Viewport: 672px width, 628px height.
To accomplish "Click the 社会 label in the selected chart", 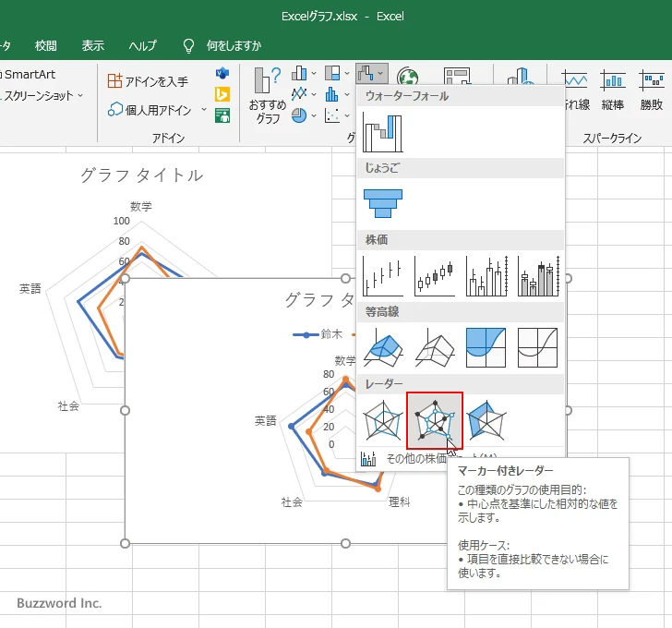I will point(292,502).
